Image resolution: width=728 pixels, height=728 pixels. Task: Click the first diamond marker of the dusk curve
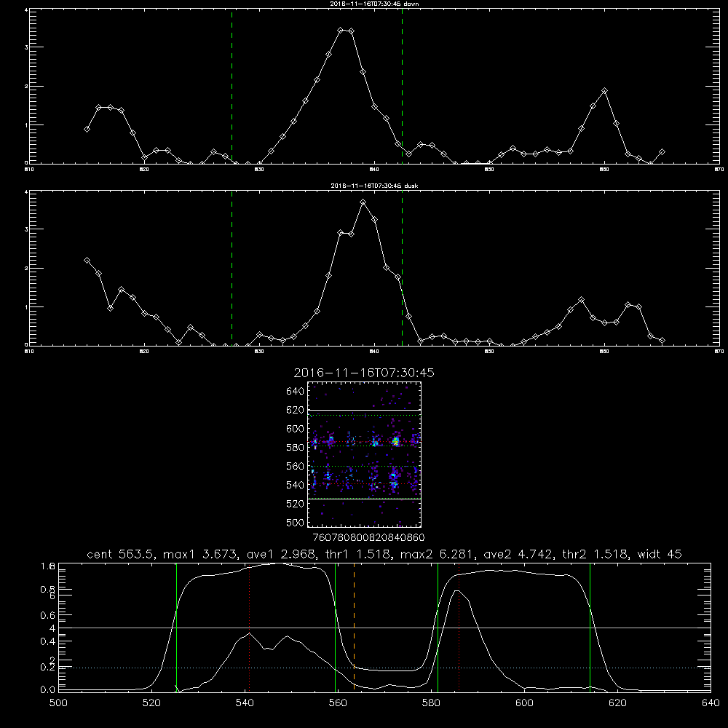[87, 261]
